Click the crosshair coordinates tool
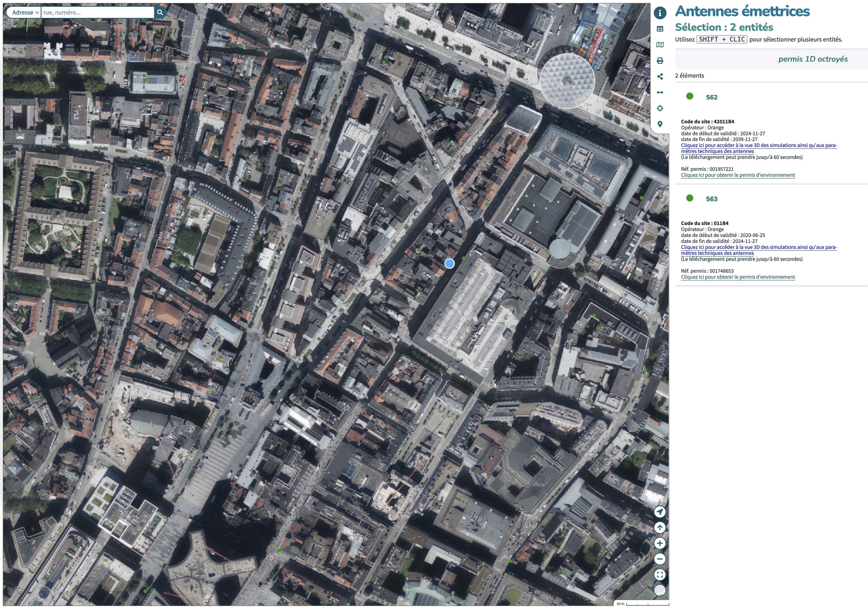868x607 pixels. click(660, 108)
